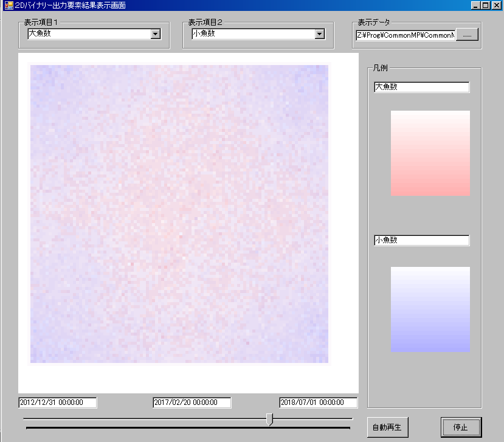Click the 2D result heatmap image
504x442 pixels.
tap(179, 214)
